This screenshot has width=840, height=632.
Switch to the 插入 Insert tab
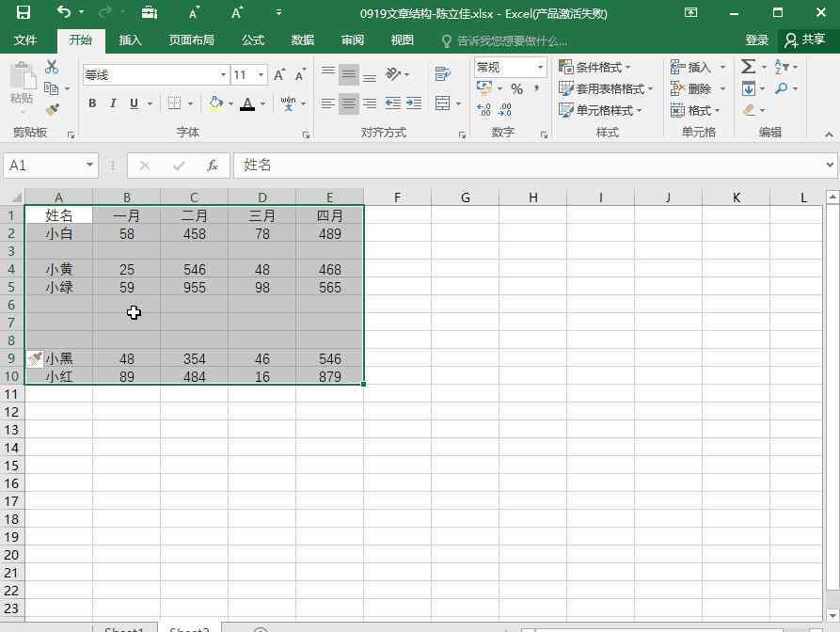(130, 39)
